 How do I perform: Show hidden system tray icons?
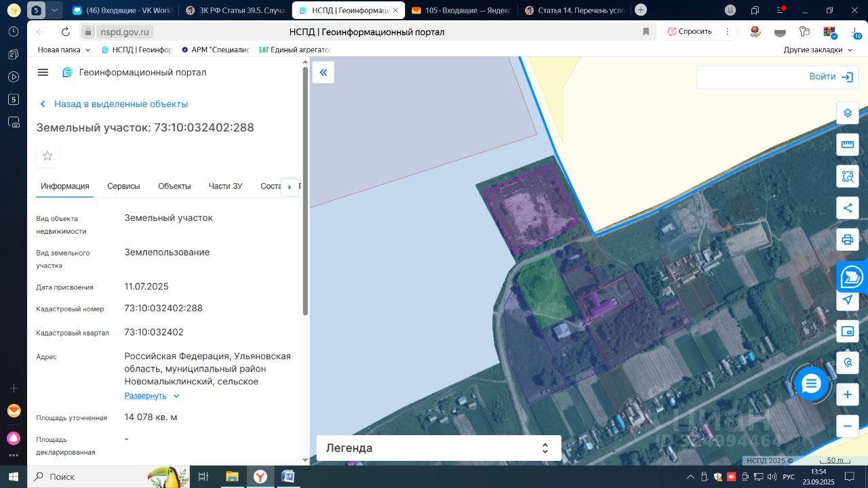tap(690, 476)
